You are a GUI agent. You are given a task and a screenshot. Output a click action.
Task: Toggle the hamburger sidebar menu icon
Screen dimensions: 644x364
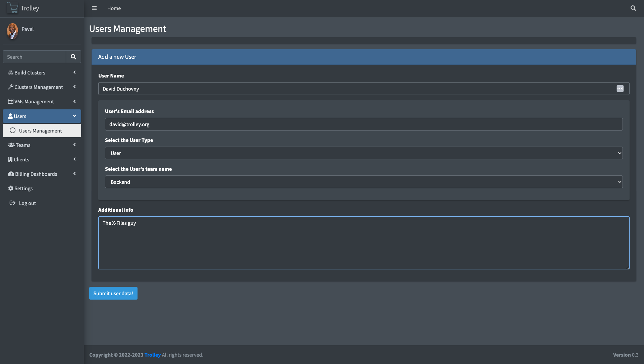[94, 8]
